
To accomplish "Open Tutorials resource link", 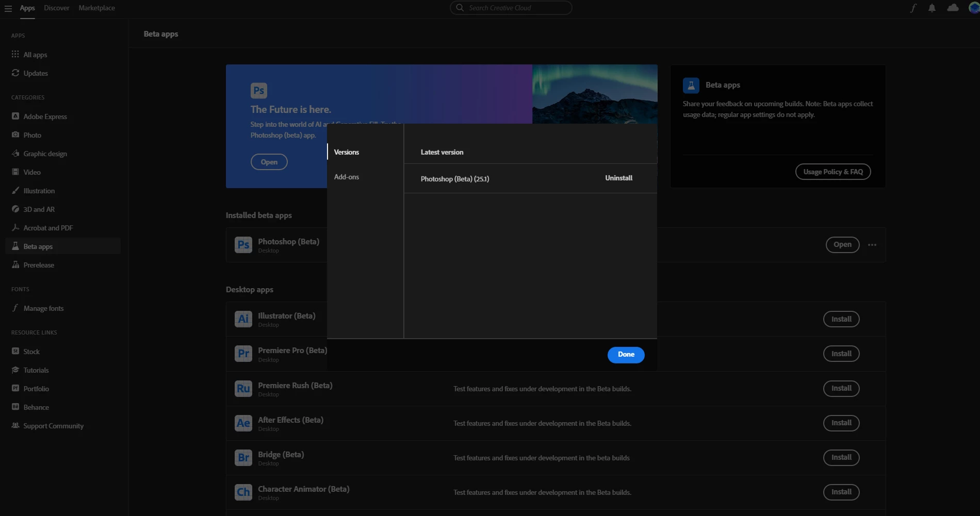I will (x=63, y=370).
